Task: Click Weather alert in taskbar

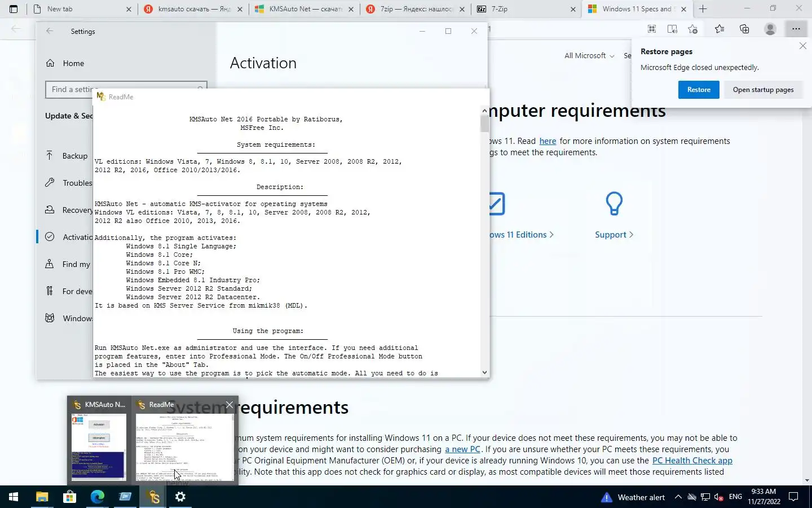Action: click(633, 497)
